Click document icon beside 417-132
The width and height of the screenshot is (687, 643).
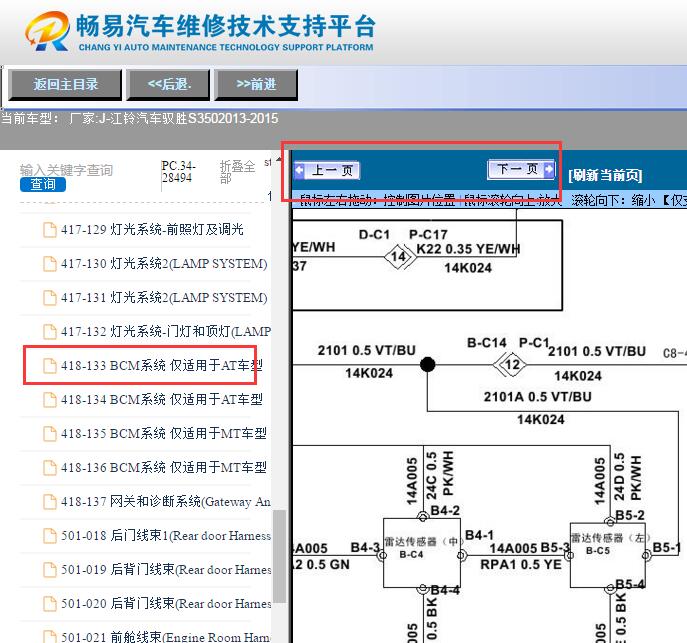click(50, 332)
